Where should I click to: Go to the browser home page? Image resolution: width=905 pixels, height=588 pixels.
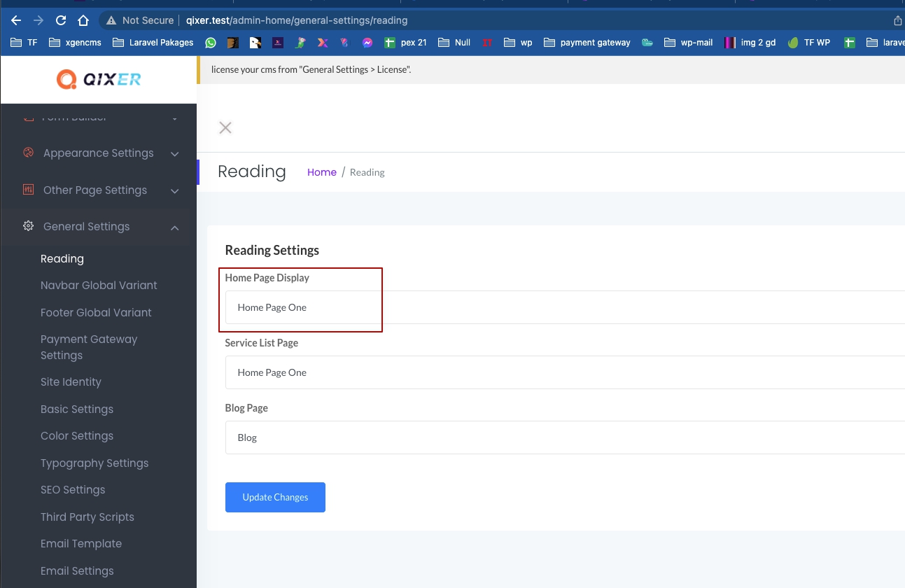pos(83,20)
